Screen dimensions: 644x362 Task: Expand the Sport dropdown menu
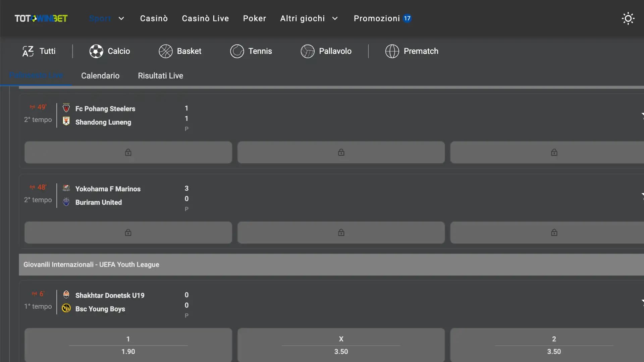121,18
